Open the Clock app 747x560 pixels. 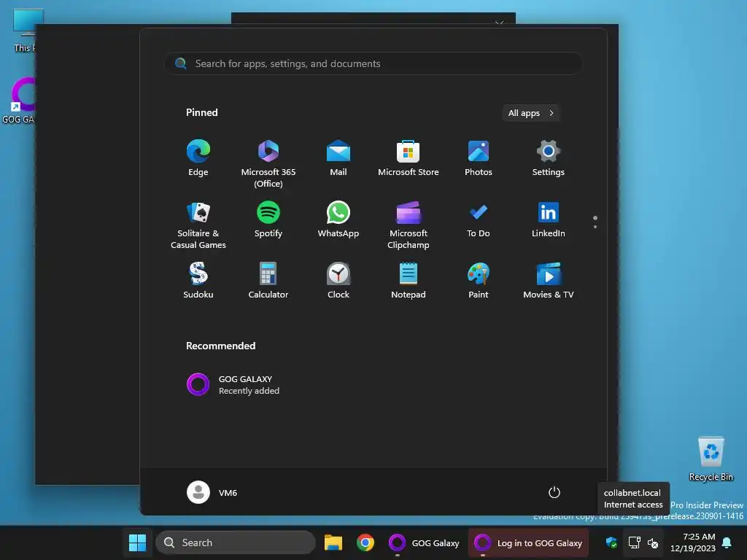point(338,281)
